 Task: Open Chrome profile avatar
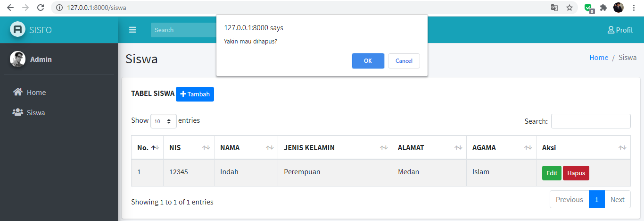tap(619, 8)
